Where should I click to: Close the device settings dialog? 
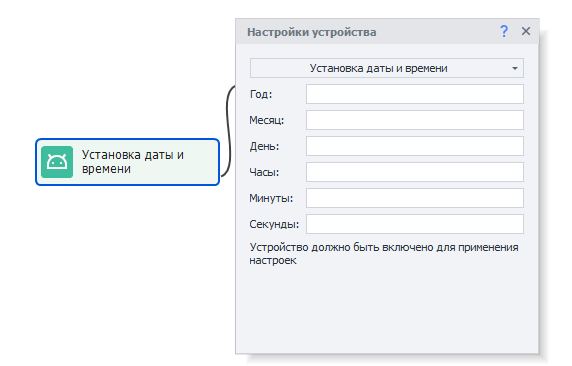pos(526,31)
